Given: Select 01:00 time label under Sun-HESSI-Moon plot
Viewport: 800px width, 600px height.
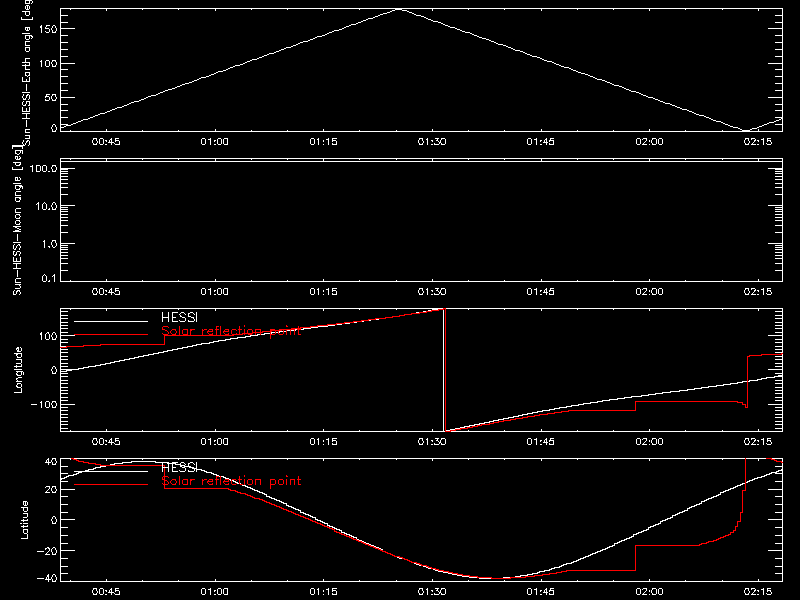Looking at the screenshot, I should [x=215, y=291].
